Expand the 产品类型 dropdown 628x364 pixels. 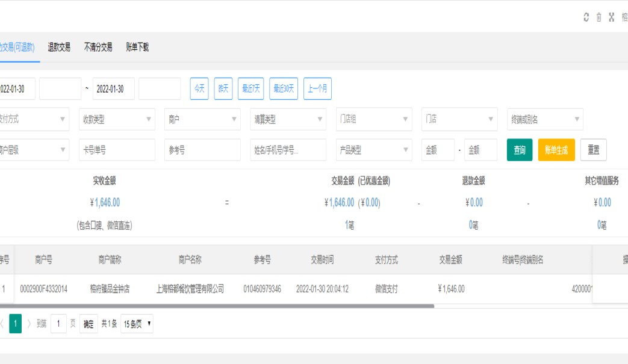pyautogui.click(x=373, y=150)
